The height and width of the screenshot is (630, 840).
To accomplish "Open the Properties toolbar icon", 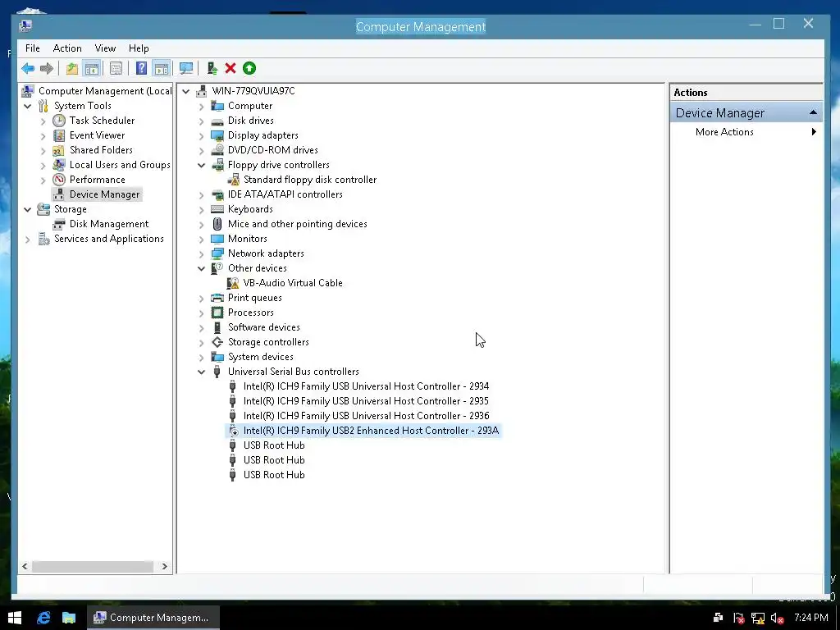I will pos(116,69).
